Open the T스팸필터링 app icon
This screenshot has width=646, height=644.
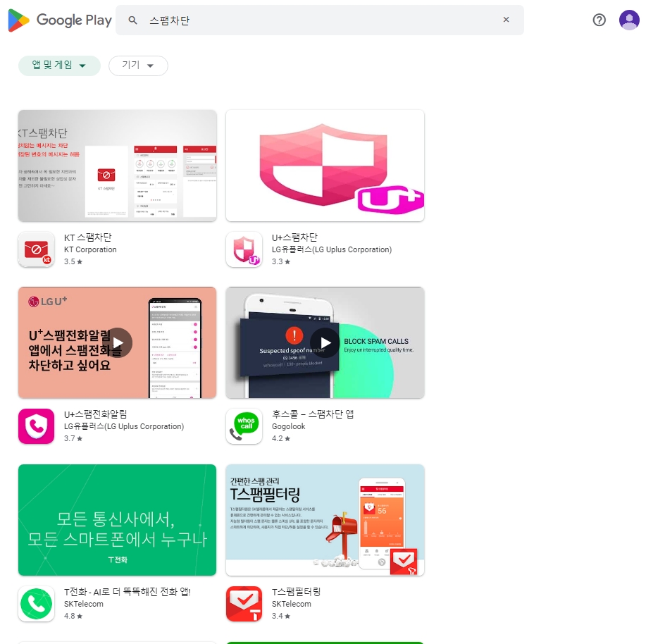click(244, 604)
